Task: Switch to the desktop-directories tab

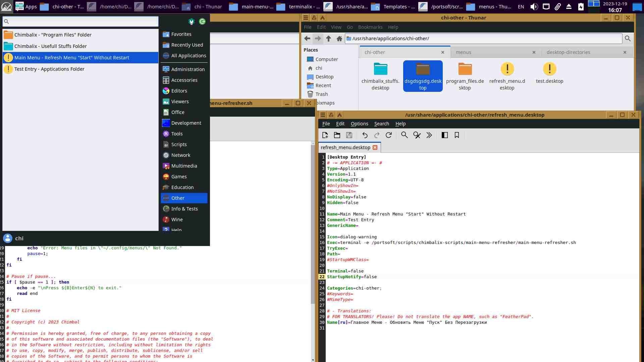Action: tap(568, 52)
